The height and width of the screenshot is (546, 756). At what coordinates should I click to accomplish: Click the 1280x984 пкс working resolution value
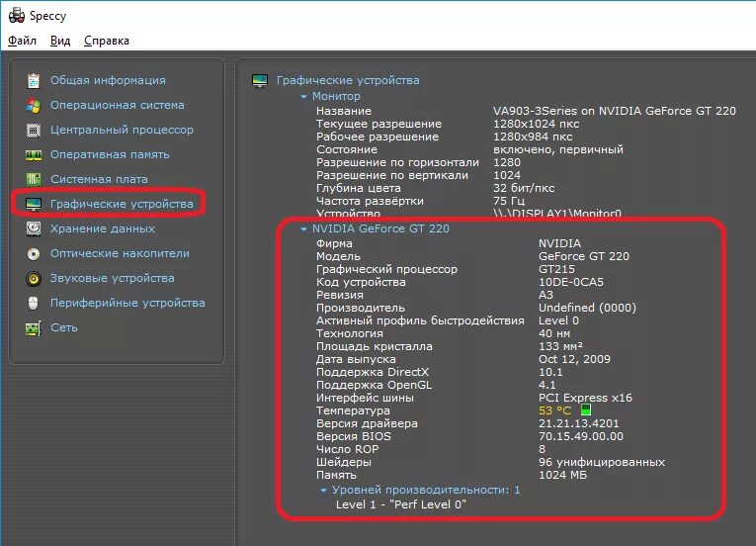point(533,136)
